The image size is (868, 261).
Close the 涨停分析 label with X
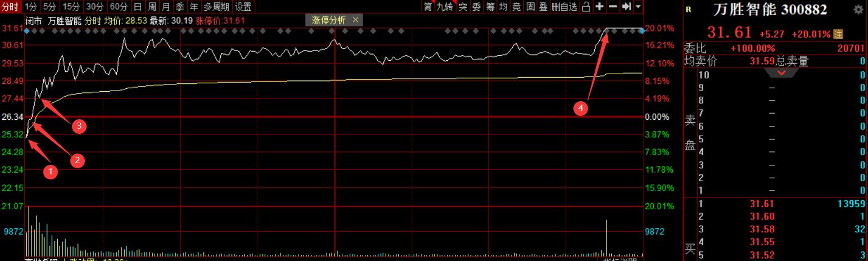point(355,20)
